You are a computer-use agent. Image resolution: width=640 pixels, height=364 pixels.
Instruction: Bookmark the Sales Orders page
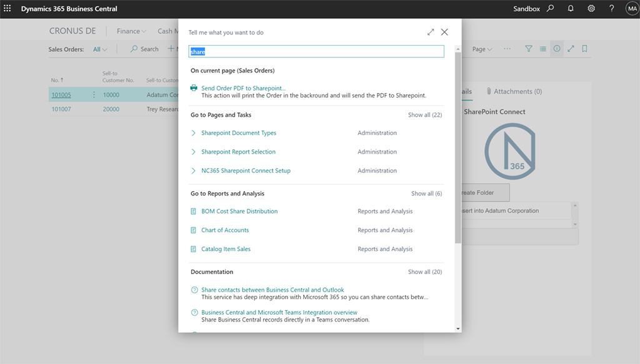584,49
